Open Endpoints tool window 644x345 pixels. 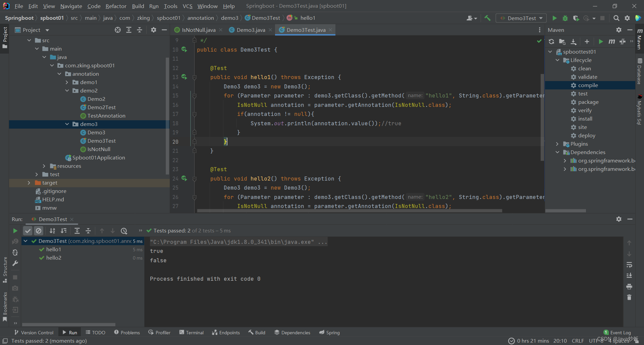(226, 333)
